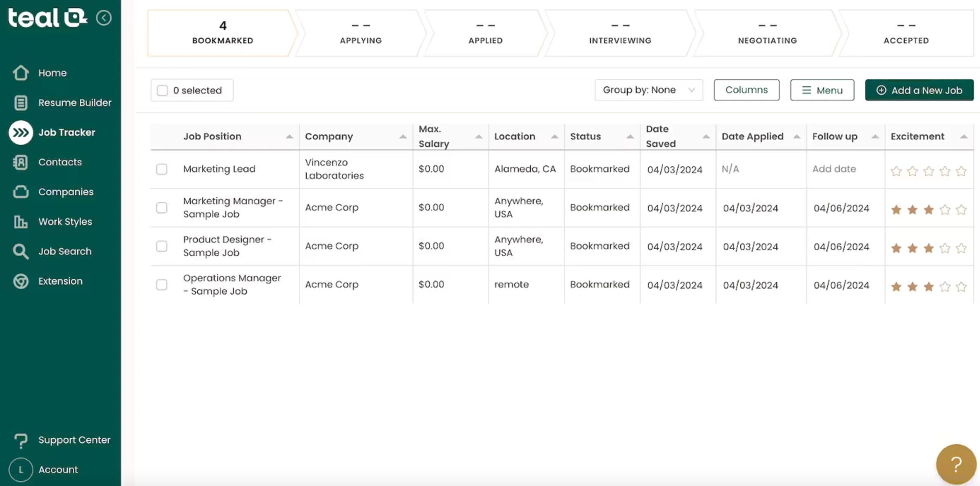Screen dimensions: 980x486
Task: Check the Marketing Lead row checkbox
Action: click(x=162, y=169)
